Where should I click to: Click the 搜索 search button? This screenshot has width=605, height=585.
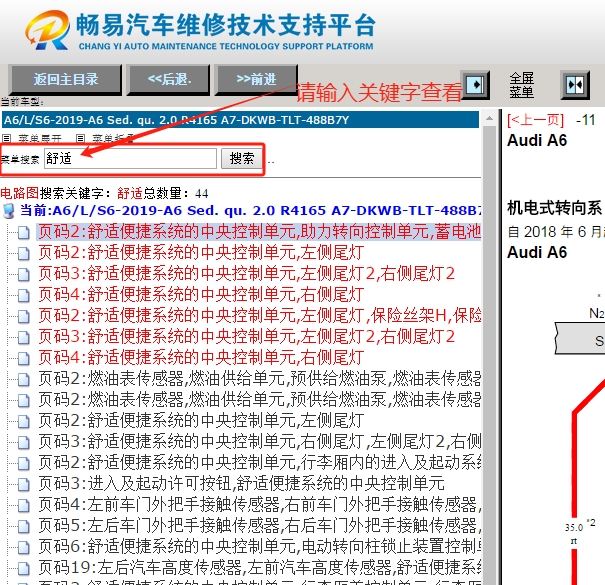pos(241,158)
